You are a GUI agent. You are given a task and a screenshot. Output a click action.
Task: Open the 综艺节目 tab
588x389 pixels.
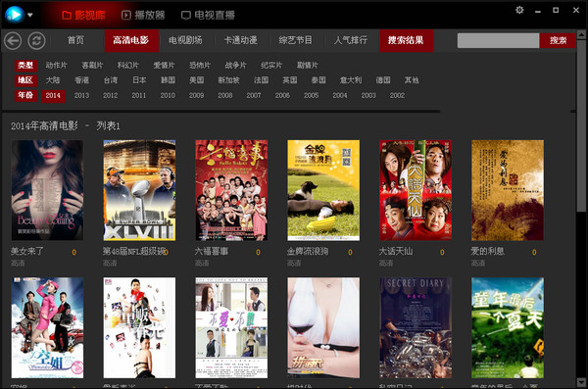[x=295, y=40]
